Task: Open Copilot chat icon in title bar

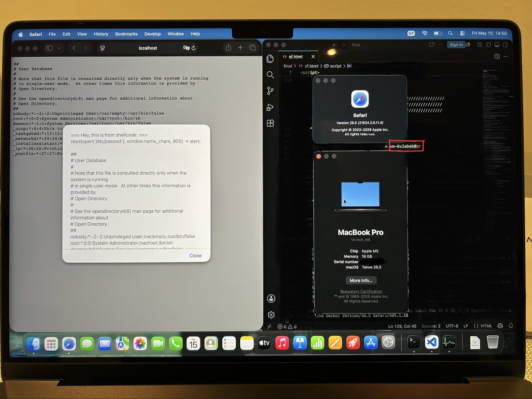Action: (x=431, y=45)
